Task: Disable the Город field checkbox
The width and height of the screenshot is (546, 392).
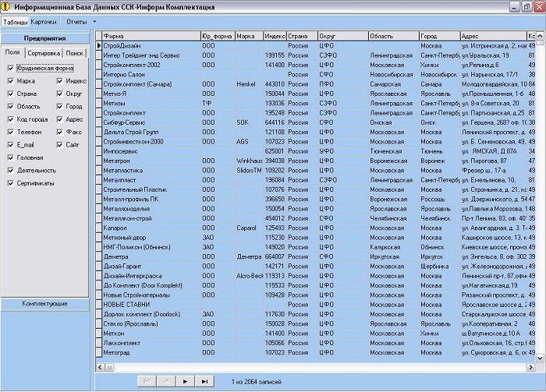Action: click(60, 107)
